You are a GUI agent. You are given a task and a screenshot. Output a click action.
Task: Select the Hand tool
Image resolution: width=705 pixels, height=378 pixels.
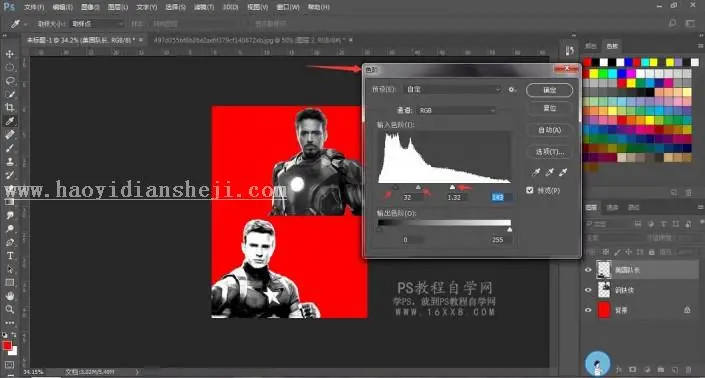pos(9,296)
